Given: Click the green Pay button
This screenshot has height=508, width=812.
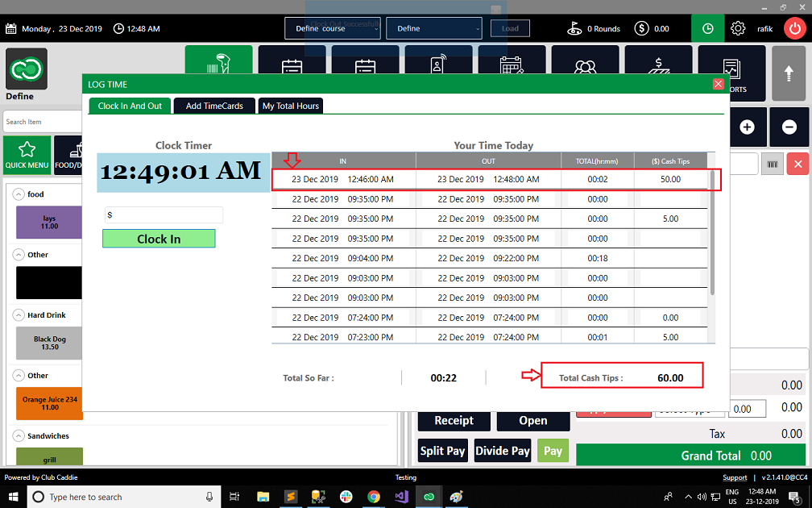Looking at the screenshot, I should 553,451.
